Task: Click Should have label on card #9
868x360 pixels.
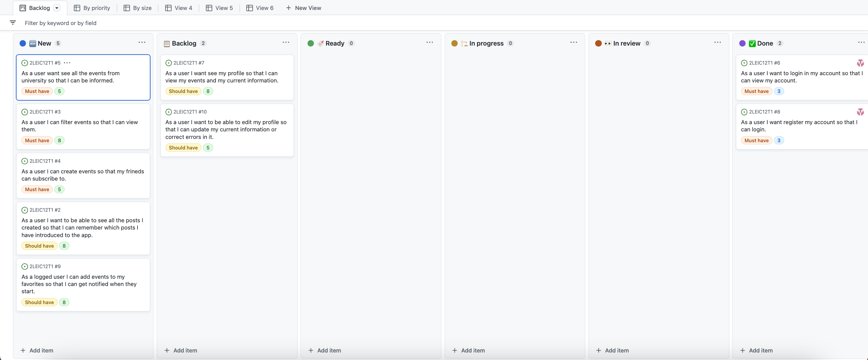Action: point(39,302)
